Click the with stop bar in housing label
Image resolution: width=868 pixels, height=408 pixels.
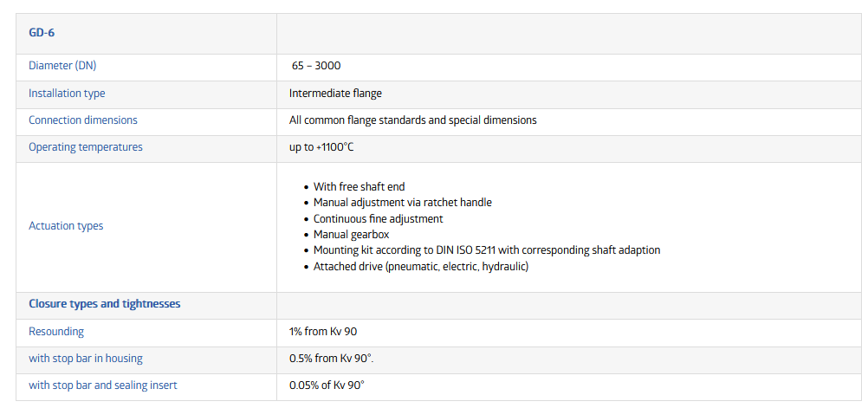(86, 358)
